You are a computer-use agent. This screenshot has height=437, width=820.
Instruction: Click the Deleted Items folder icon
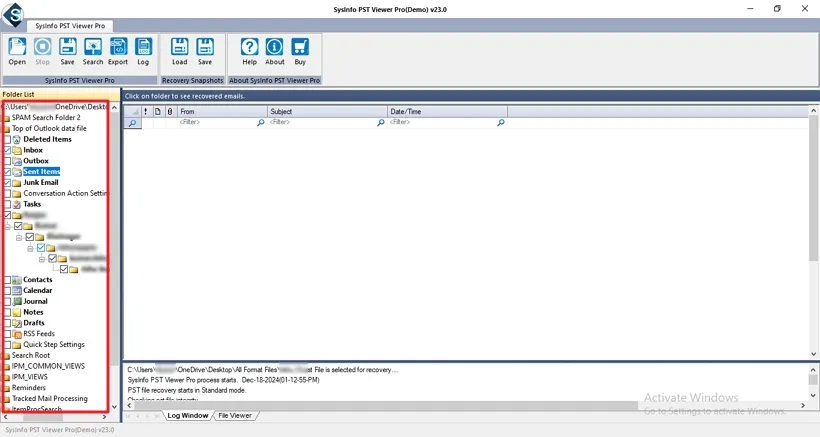(17, 140)
